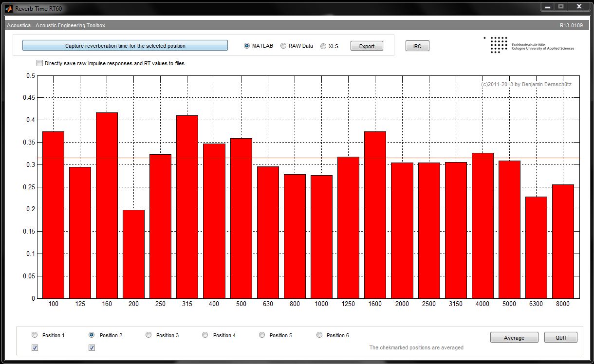594x364 pixels.
Task: Switch to Position 3
Action: point(148,335)
